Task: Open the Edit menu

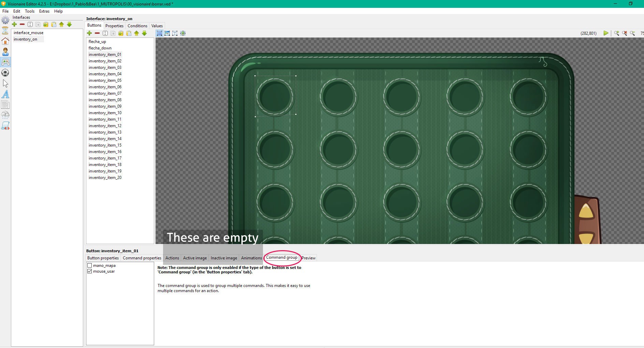Action: pos(17,11)
